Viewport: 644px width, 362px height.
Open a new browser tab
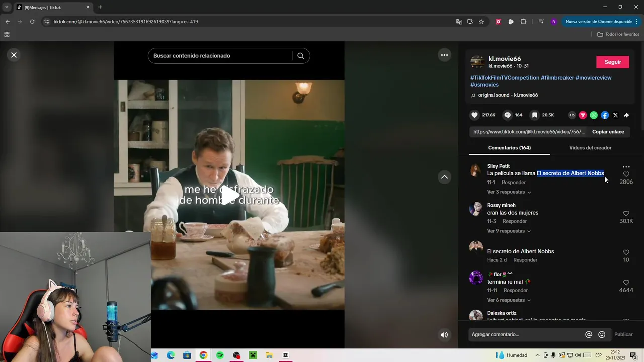pyautogui.click(x=100, y=7)
